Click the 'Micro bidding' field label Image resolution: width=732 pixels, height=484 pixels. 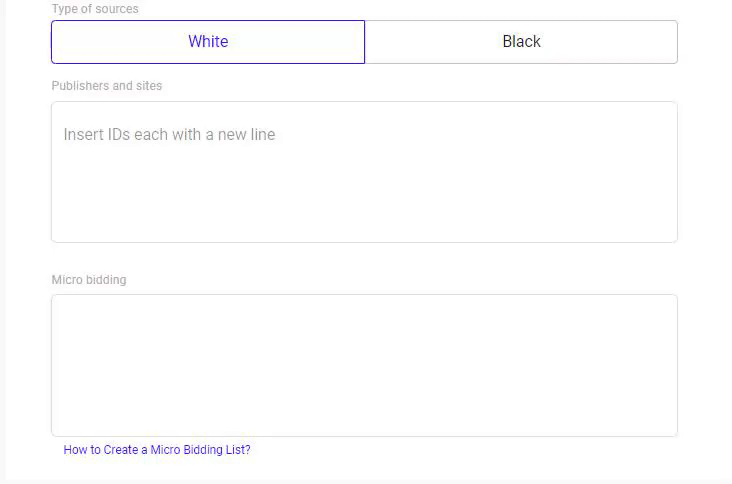[89, 280]
